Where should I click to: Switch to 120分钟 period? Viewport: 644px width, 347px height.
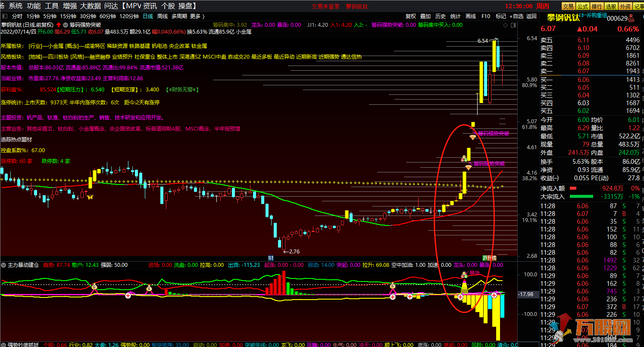(x=129, y=16)
